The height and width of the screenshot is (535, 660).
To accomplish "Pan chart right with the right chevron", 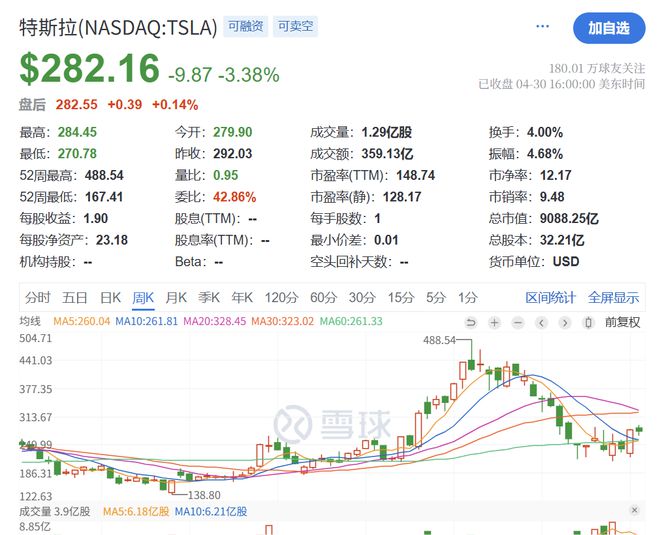I will point(565,323).
